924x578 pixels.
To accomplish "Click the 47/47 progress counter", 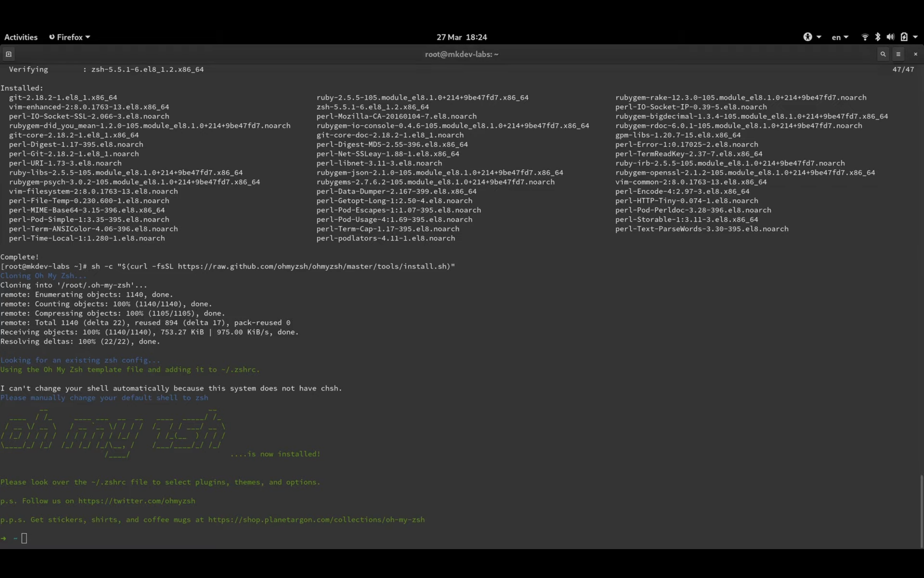I will pos(903,69).
